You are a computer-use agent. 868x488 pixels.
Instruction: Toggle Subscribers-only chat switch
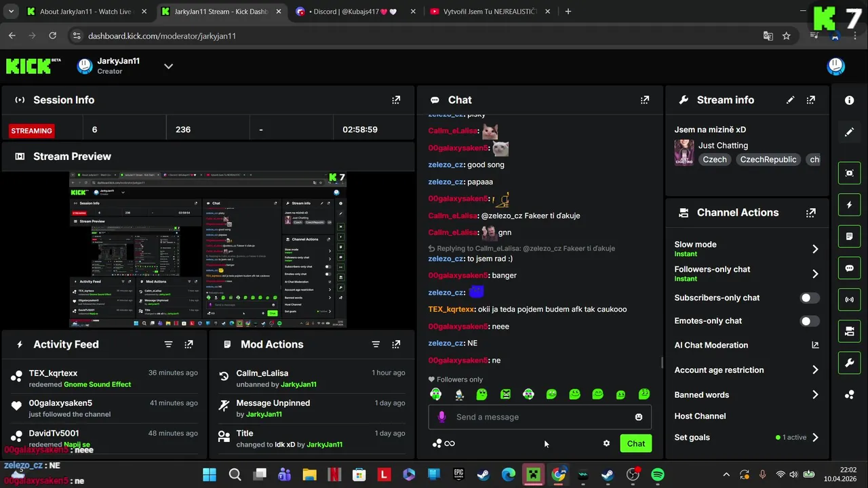coord(810,298)
